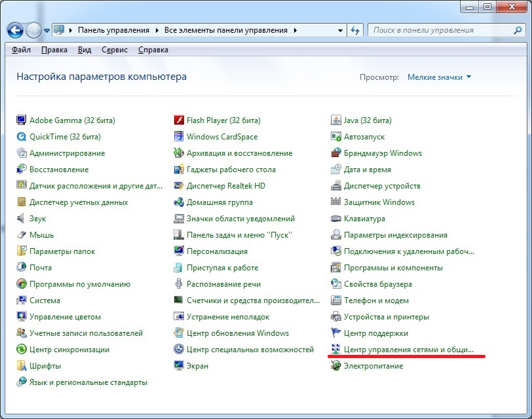Click the Диспетчер Realtek HD icon

pyautogui.click(x=178, y=186)
